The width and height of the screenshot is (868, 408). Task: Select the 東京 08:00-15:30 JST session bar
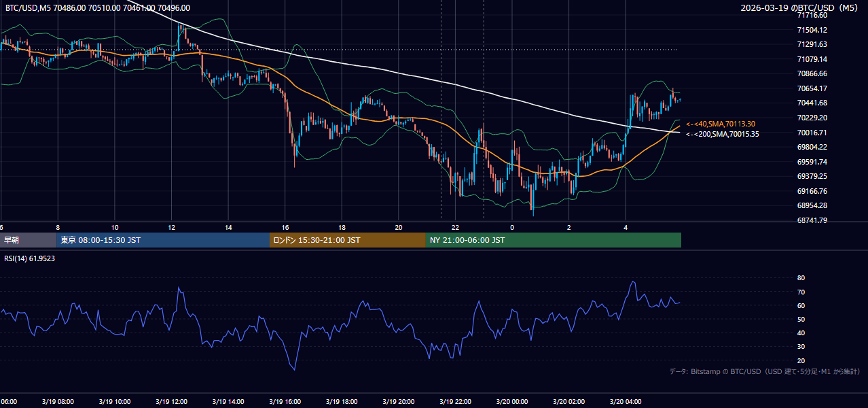pyautogui.click(x=163, y=240)
